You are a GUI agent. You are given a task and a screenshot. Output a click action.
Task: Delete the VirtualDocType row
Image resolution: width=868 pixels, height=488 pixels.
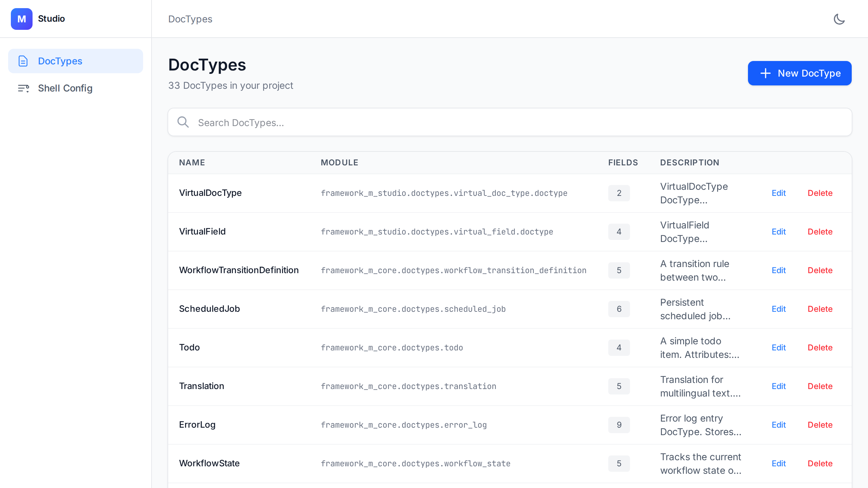point(820,193)
